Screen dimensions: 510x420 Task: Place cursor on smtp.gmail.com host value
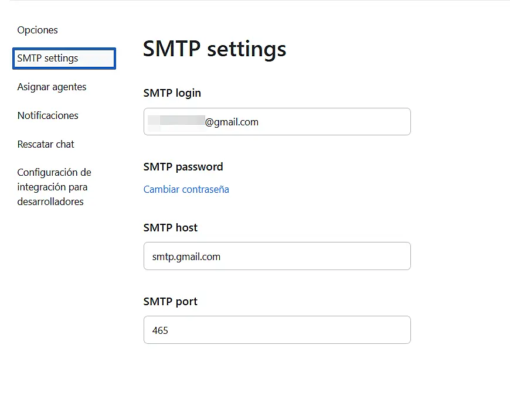[x=186, y=256]
